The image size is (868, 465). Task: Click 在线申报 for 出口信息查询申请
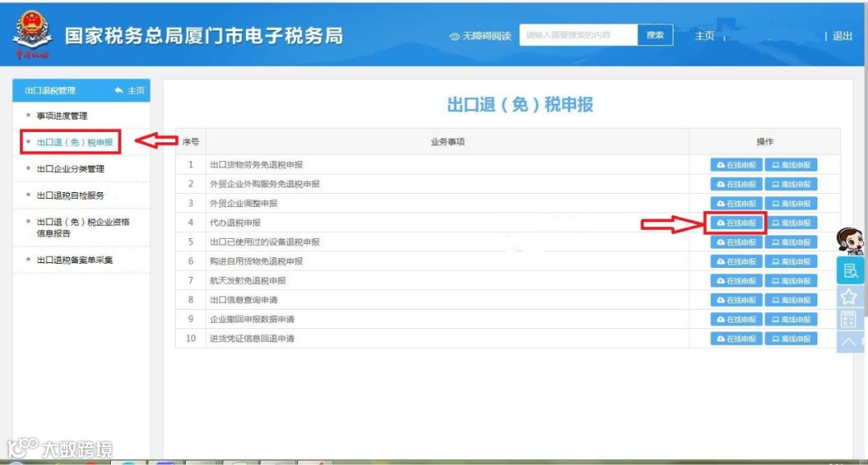(736, 300)
